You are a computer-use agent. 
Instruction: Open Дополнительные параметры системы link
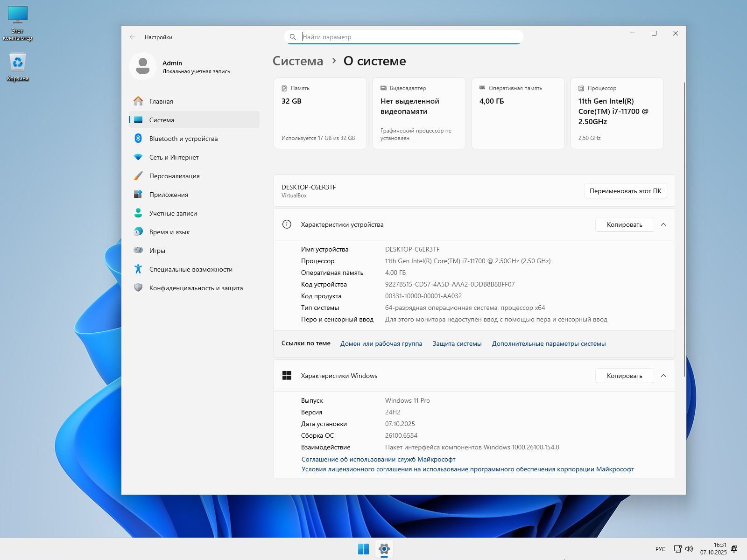pyautogui.click(x=549, y=343)
